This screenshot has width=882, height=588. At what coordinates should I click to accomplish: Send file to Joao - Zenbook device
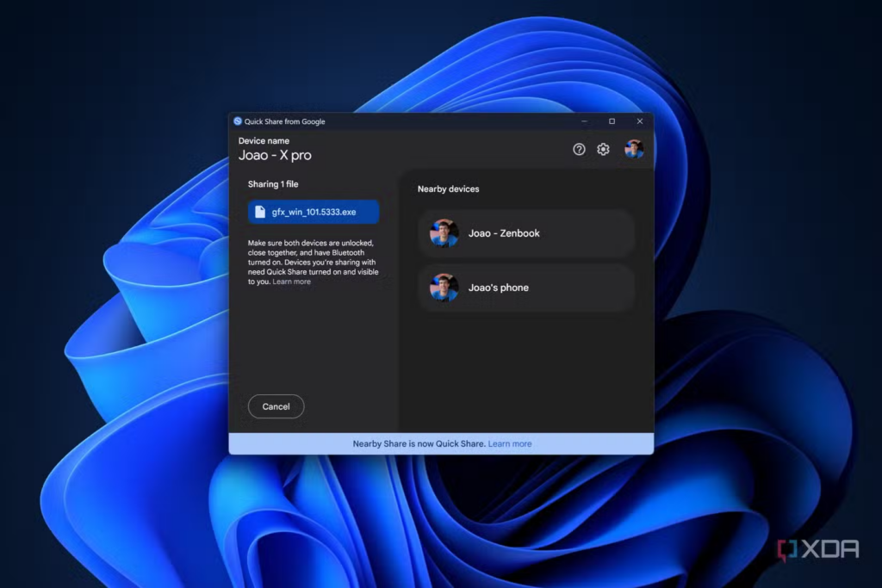[x=527, y=233]
